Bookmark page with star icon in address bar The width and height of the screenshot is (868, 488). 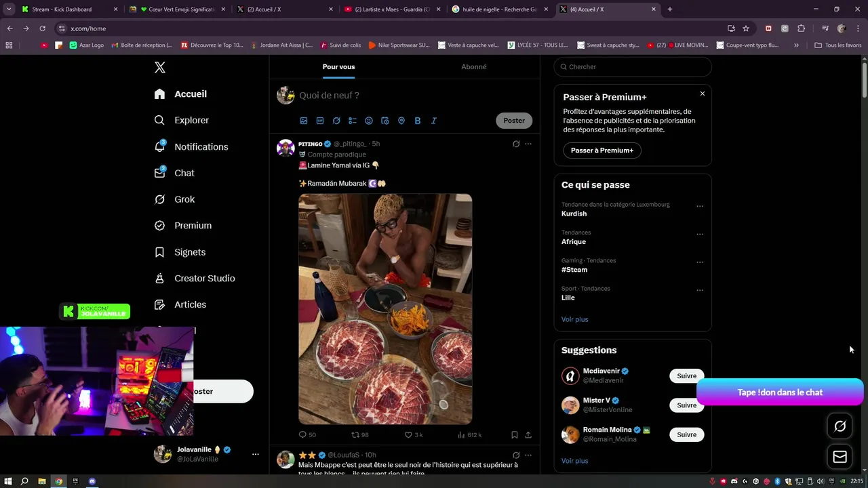746,28
